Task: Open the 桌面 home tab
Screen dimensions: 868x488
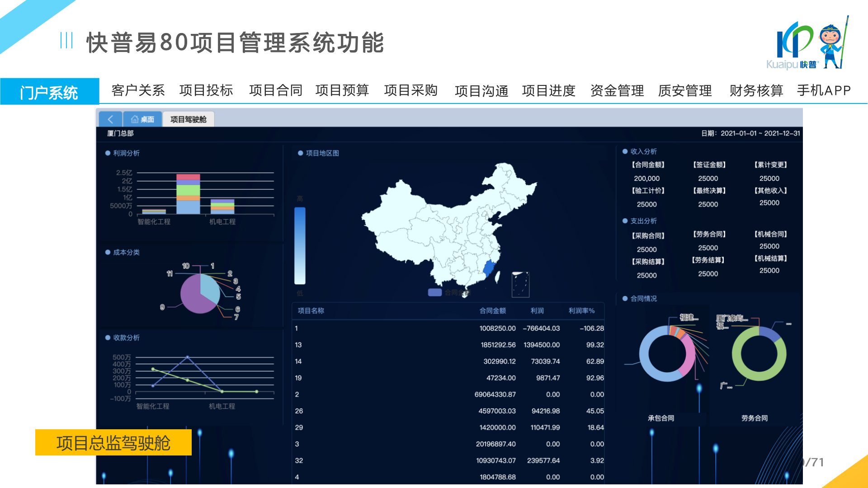Action: click(x=142, y=119)
